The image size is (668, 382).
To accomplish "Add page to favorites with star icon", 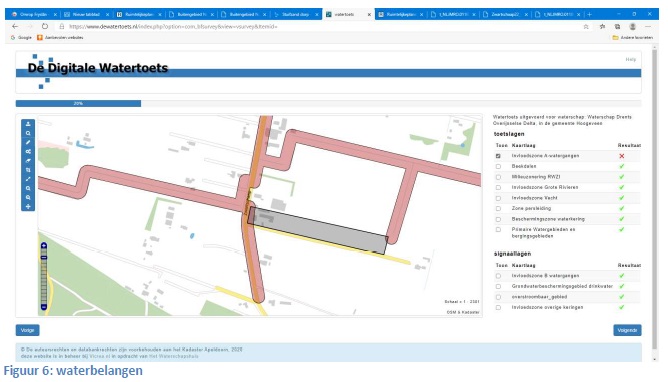I will pyautogui.click(x=586, y=26).
